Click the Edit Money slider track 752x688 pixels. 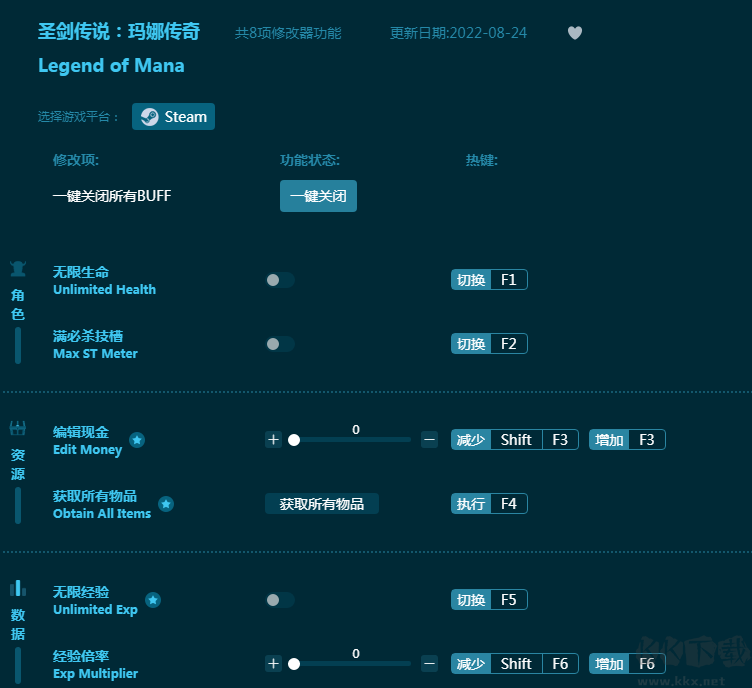(x=350, y=440)
